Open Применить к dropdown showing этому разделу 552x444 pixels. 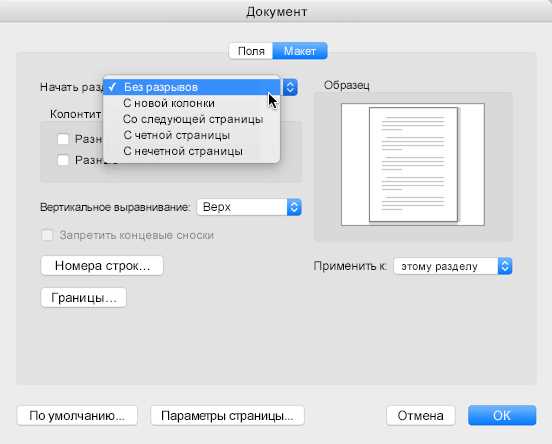coord(453,266)
